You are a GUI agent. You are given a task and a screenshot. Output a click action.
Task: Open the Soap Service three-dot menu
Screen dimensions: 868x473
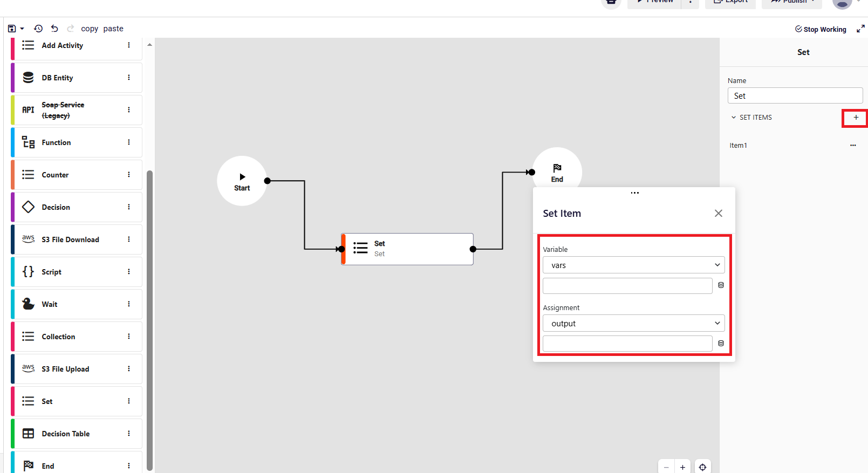click(129, 110)
